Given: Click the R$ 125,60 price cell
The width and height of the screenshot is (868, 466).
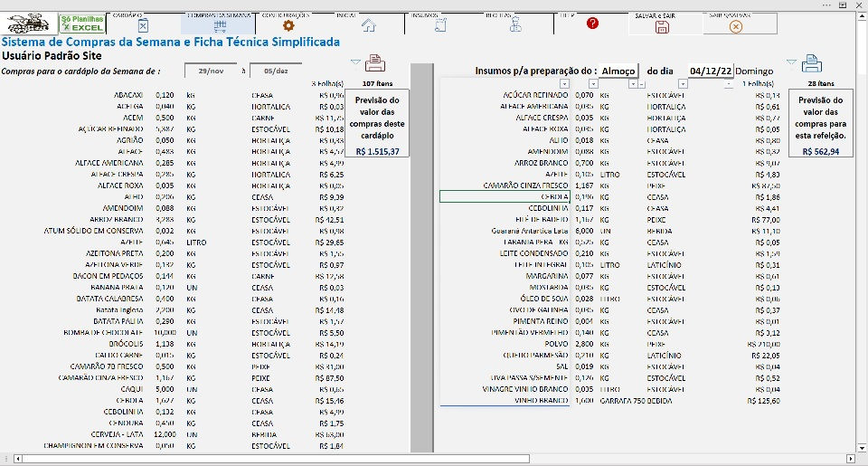Looking at the screenshot, I should click(x=763, y=401).
